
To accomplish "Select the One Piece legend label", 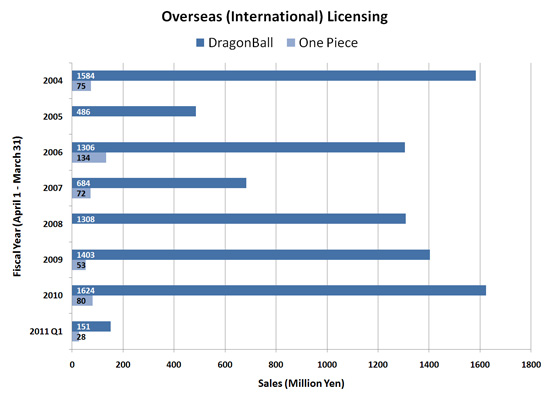I will coord(328,43).
